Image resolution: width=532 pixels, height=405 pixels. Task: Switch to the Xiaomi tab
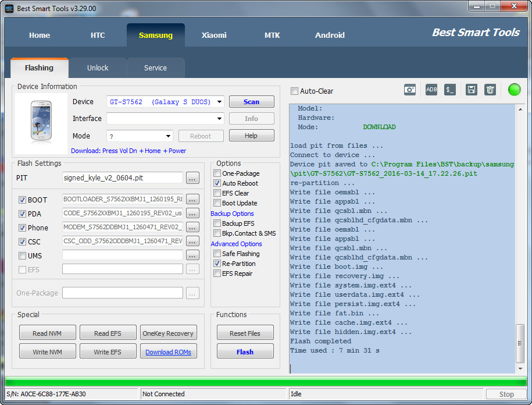pos(214,35)
